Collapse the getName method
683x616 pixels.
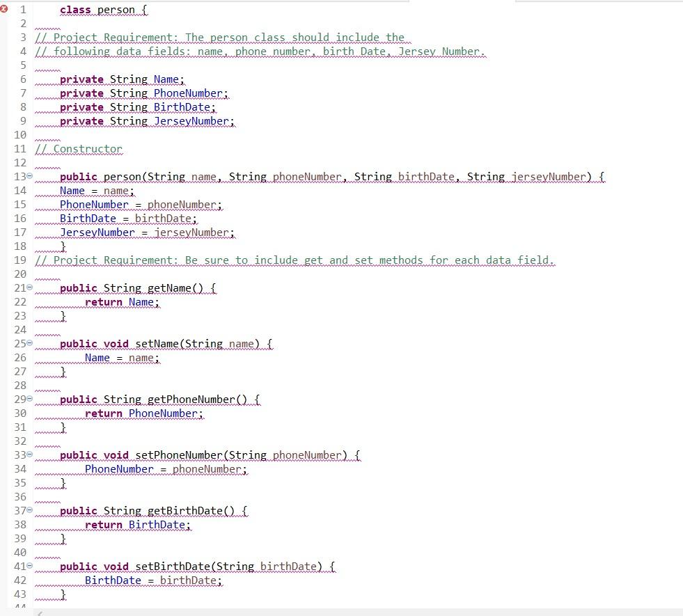click(x=28, y=287)
